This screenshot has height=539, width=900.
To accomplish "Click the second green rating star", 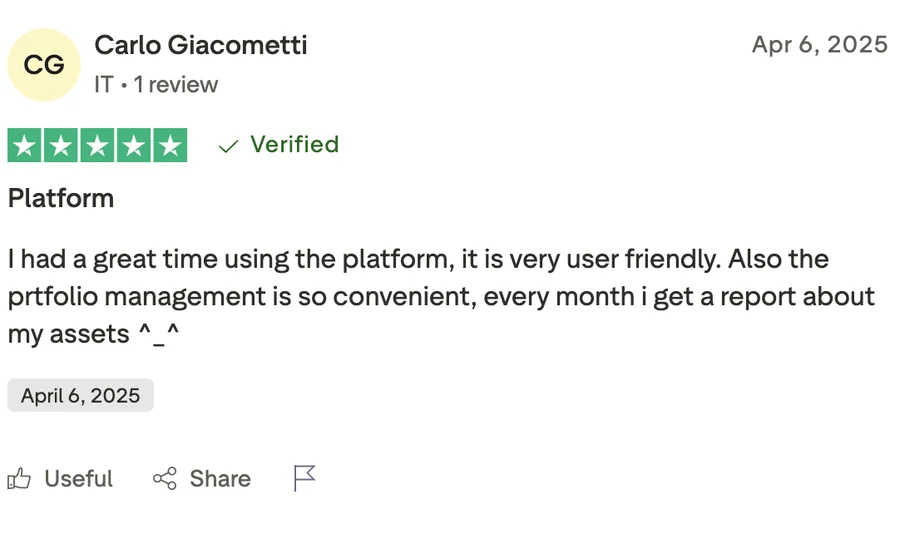I will point(61,146).
